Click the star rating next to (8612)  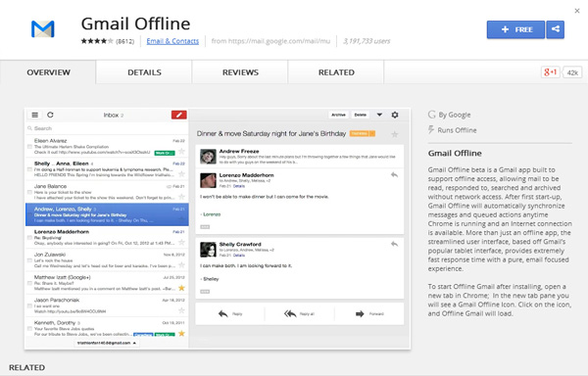point(97,41)
